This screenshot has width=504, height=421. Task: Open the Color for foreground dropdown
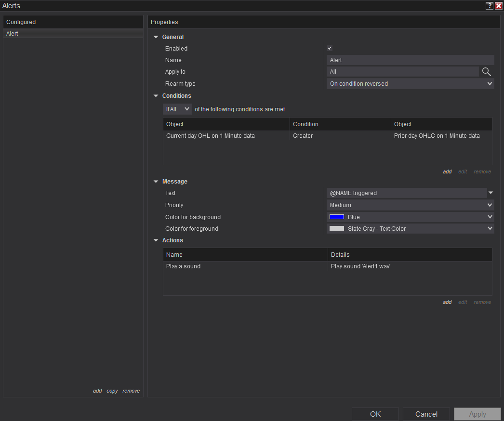[410, 229]
